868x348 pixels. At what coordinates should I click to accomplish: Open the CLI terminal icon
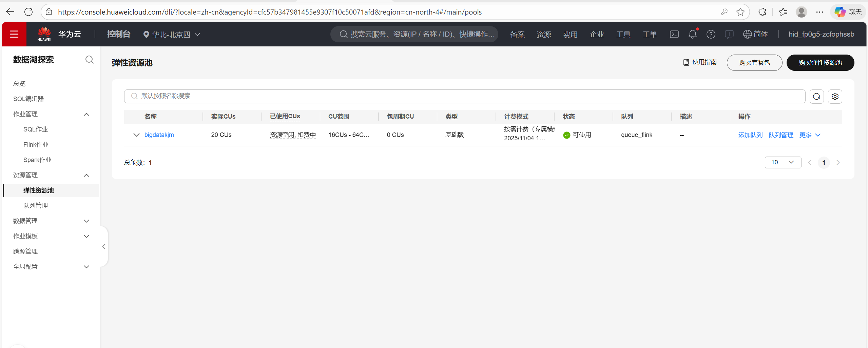674,34
